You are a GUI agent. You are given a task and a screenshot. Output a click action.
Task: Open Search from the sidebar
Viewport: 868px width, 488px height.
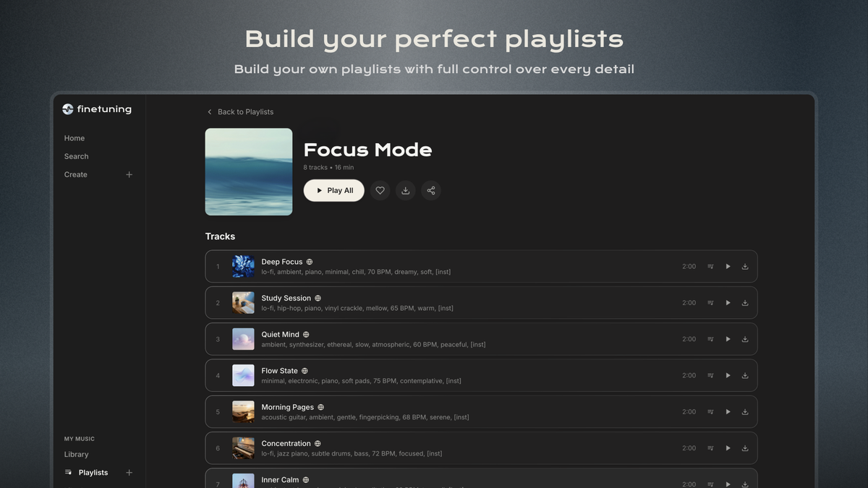[x=76, y=156]
